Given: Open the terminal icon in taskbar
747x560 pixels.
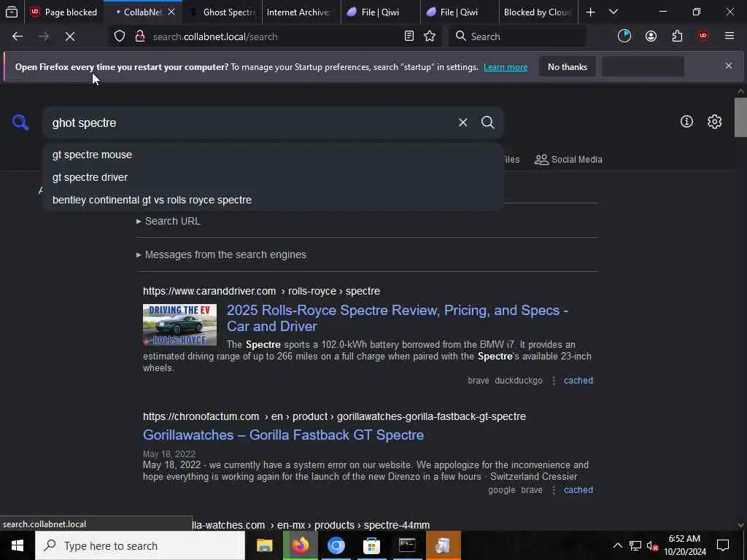Looking at the screenshot, I should pos(407,545).
